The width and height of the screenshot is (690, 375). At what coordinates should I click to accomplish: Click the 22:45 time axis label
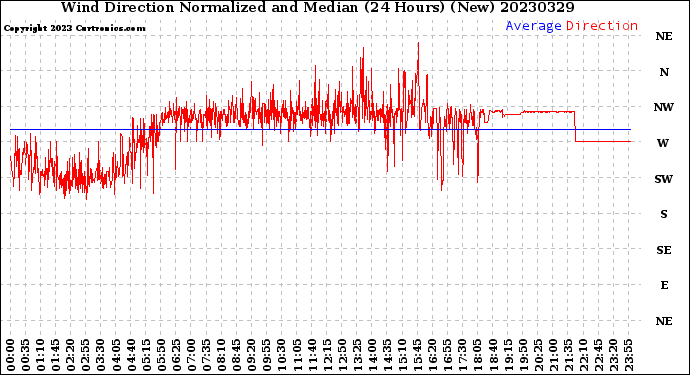(598, 355)
